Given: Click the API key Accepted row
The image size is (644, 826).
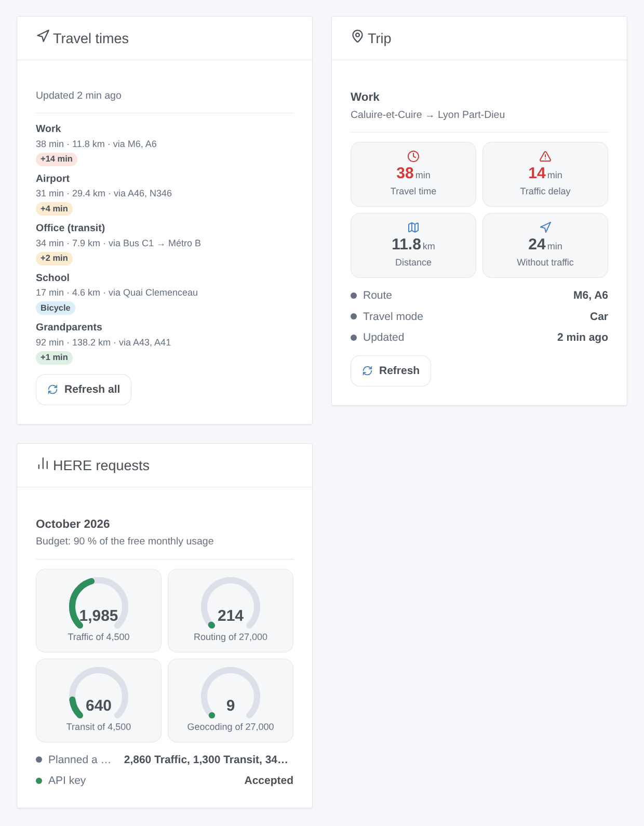Looking at the screenshot, I should tap(165, 780).
